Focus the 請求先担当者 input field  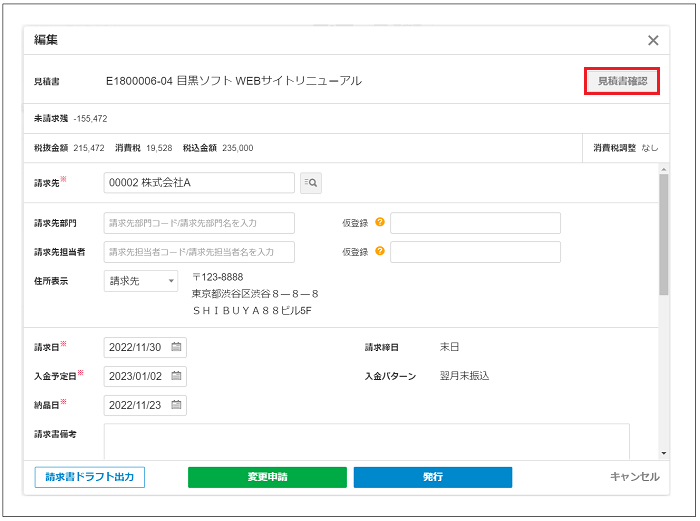199,252
